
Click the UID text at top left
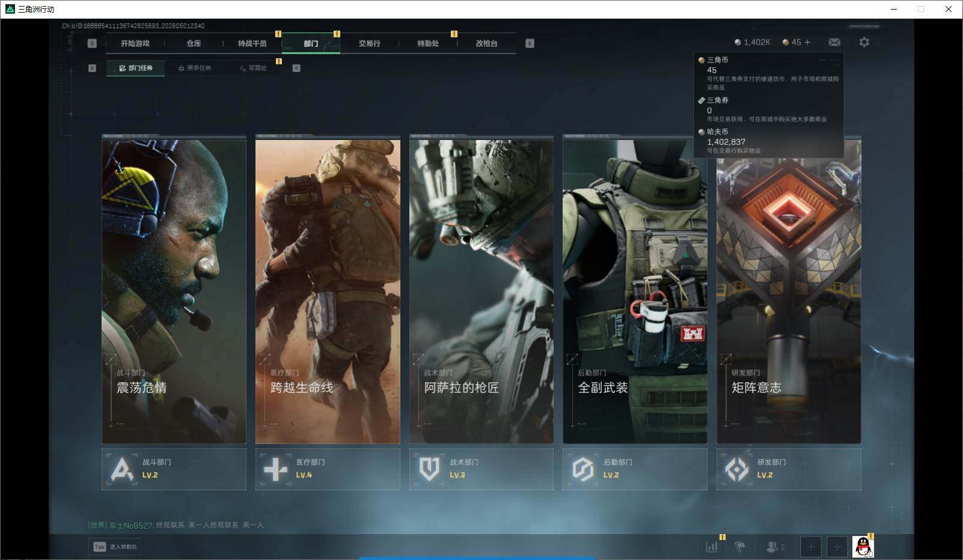tap(133, 26)
